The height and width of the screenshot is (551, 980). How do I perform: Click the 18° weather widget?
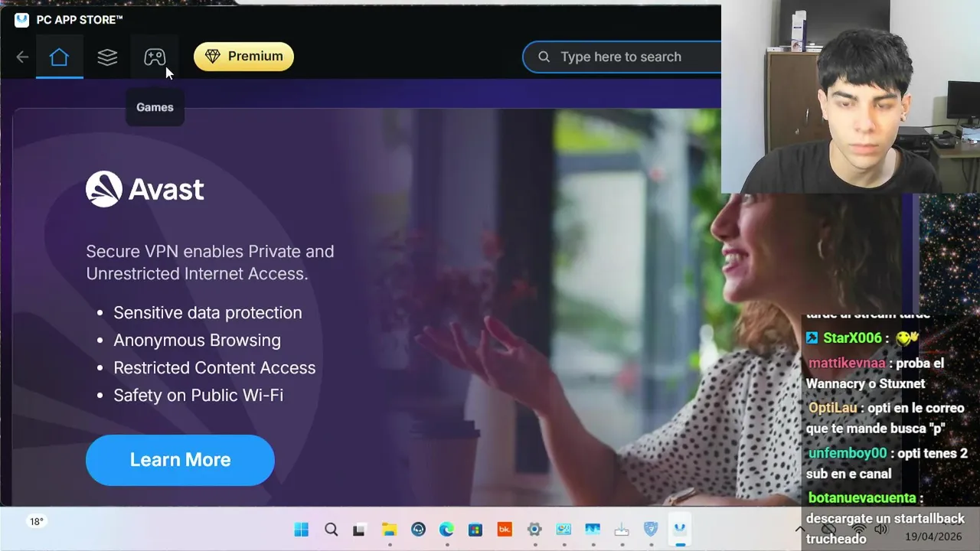[x=36, y=522]
